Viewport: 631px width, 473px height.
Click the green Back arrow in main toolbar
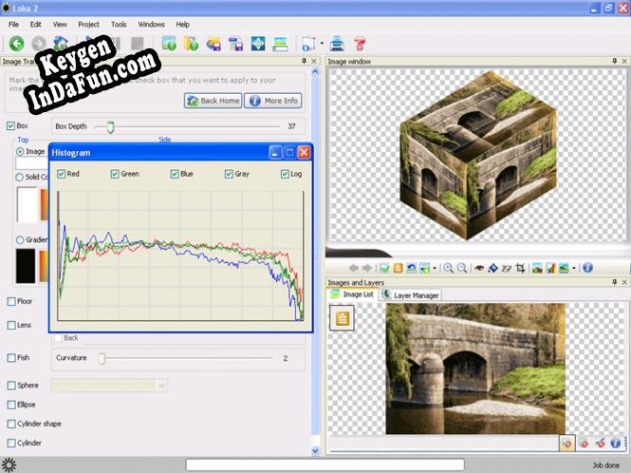[x=16, y=43]
